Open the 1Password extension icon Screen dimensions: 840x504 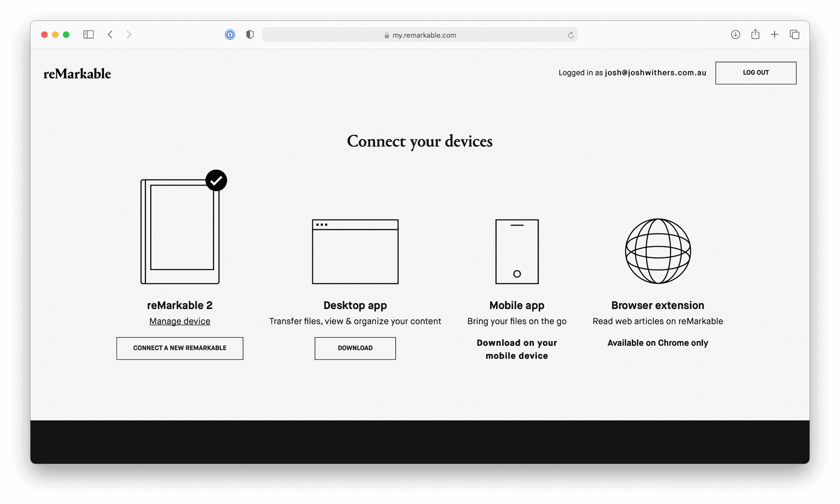pyautogui.click(x=230, y=35)
